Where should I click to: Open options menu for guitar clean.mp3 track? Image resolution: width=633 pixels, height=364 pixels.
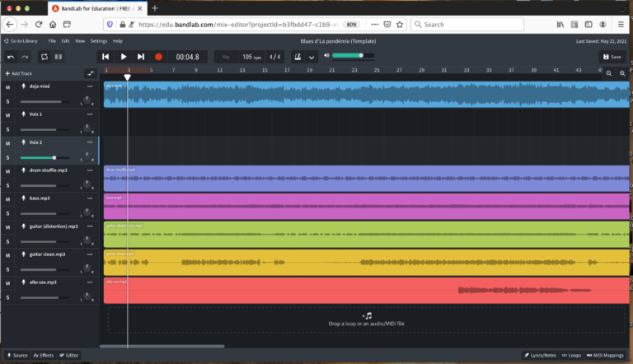90,254
